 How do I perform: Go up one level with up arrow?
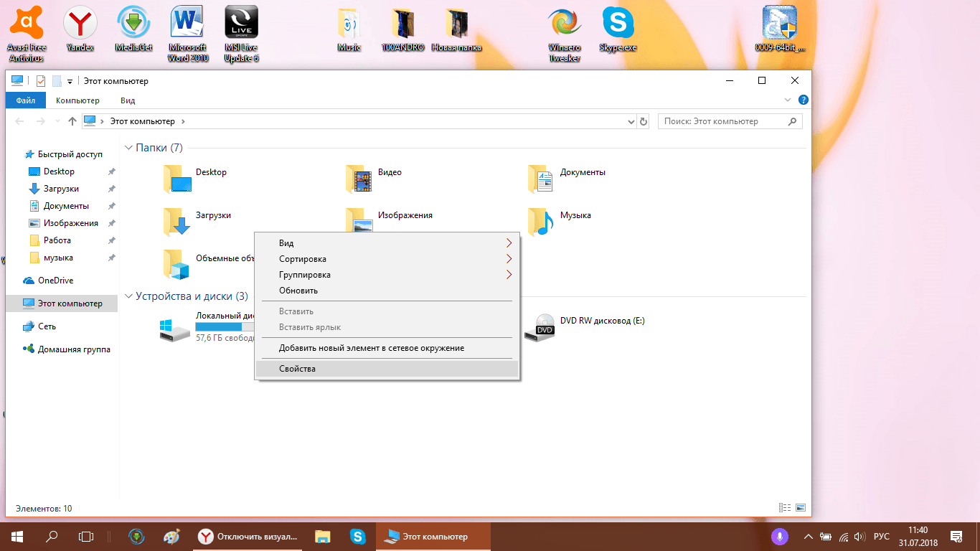click(72, 121)
